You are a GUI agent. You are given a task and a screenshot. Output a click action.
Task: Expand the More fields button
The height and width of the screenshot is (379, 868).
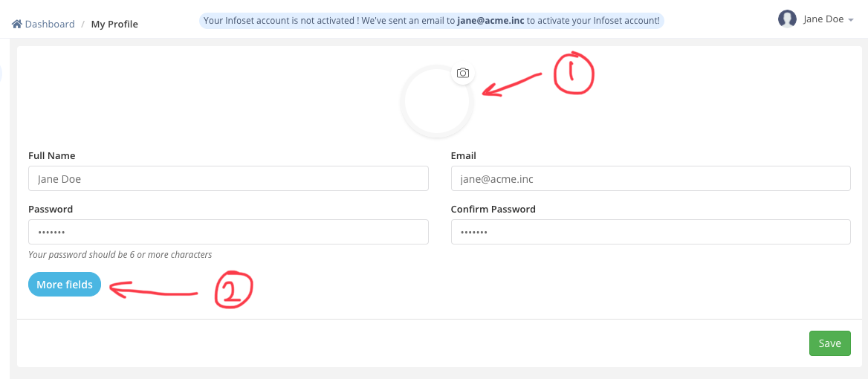click(x=64, y=285)
